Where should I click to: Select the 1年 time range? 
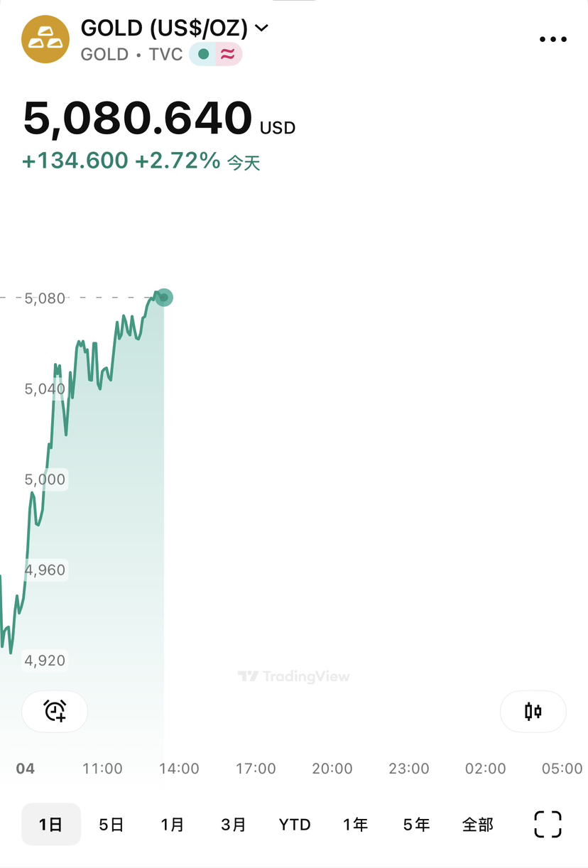[x=356, y=825]
